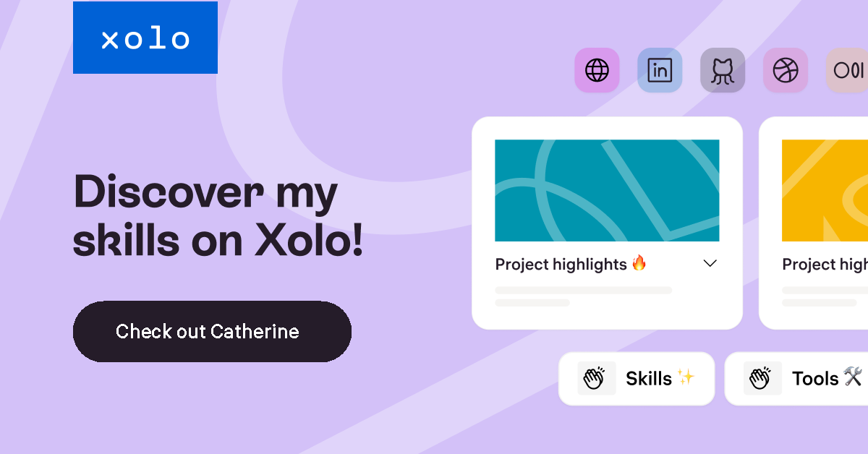Open the Tools tab chip
This screenshot has width=868, height=454.
796,378
